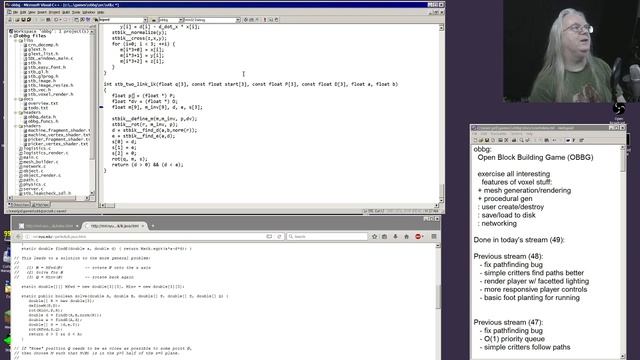
Task: Select stb_voxel_render.h in the file tree
Action: coord(51,94)
